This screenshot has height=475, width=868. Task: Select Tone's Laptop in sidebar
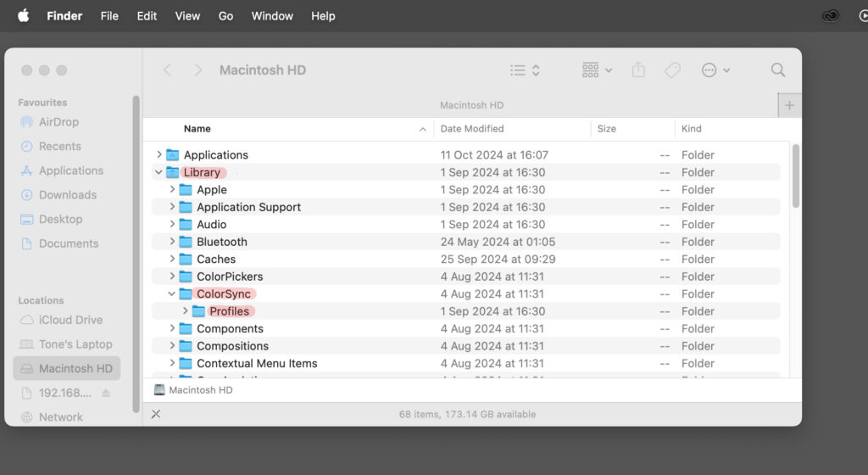pyautogui.click(x=66, y=344)
